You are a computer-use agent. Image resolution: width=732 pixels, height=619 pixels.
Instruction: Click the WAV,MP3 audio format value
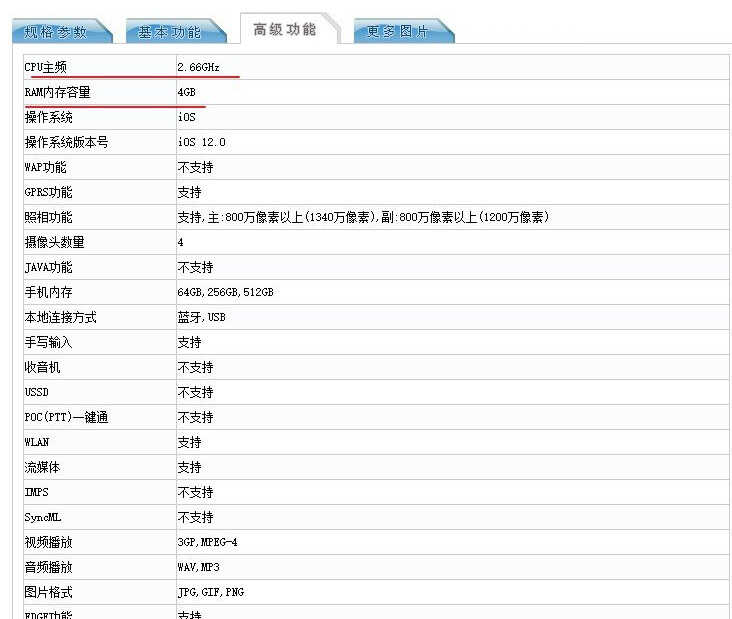(201, 567)
